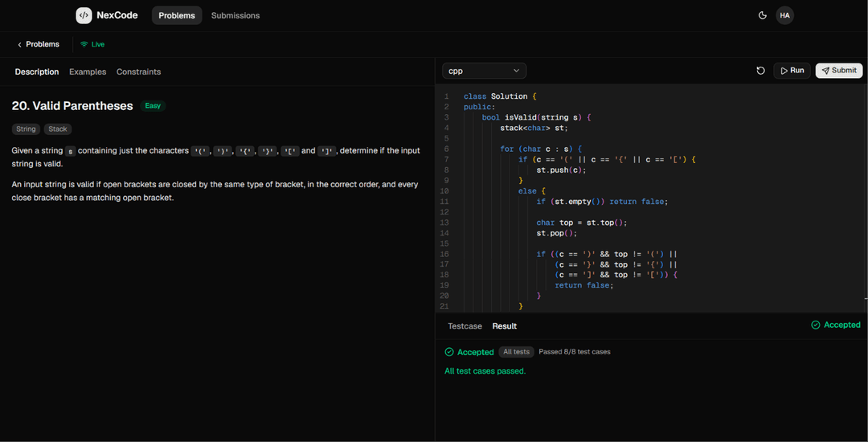Click code line 'st.pop();'
This screenshot has width=868, height=442.
click(557, 233)
